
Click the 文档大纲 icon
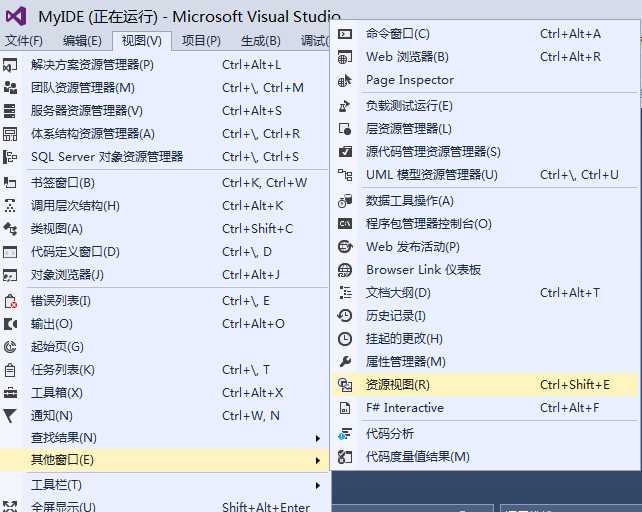345,293
